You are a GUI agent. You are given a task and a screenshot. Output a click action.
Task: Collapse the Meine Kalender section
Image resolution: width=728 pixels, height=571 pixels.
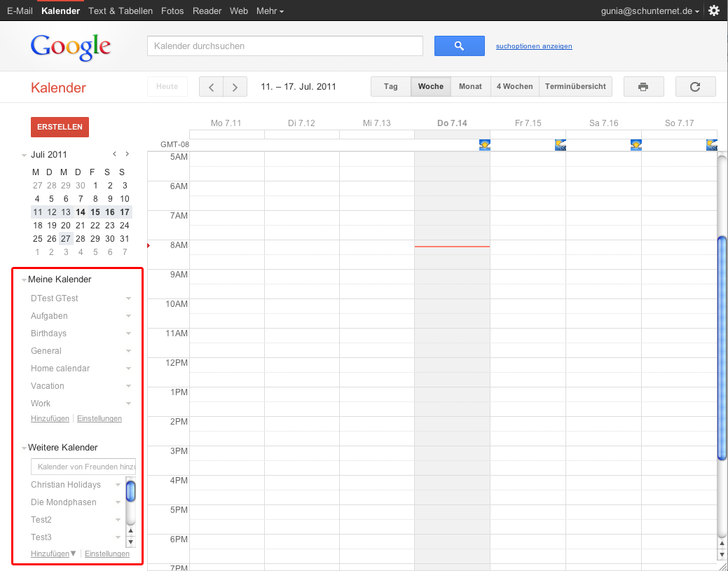[x=24, y=280]
